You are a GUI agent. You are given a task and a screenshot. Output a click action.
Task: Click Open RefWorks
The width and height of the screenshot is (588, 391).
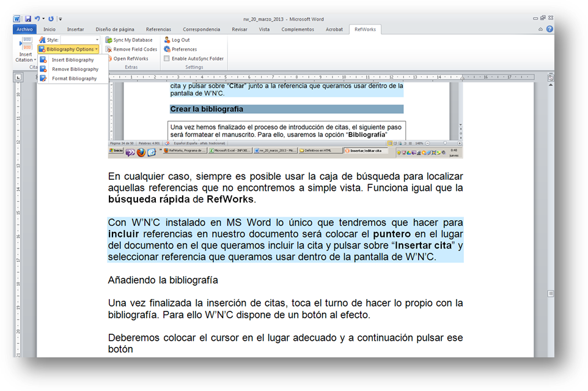coord(128,59)
